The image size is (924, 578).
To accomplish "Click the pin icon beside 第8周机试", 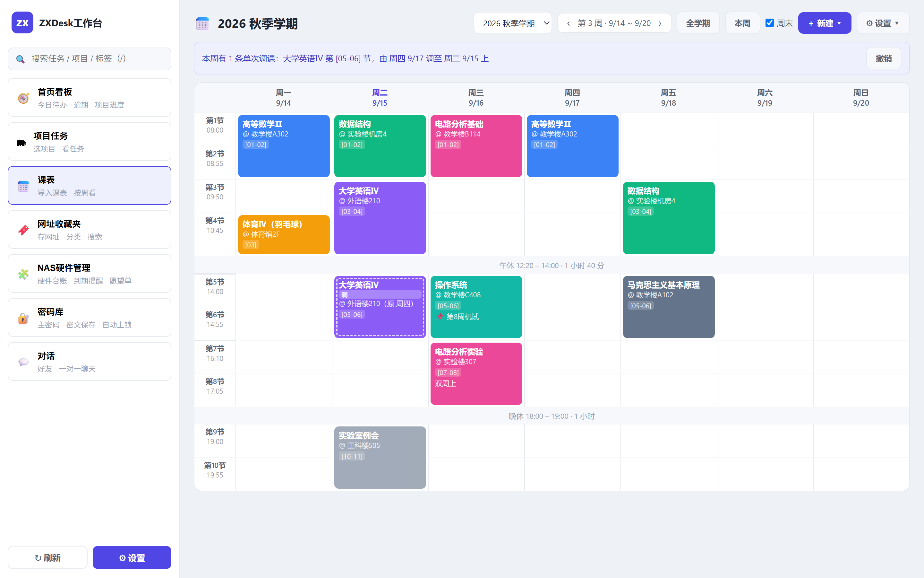I will [440, 317].
